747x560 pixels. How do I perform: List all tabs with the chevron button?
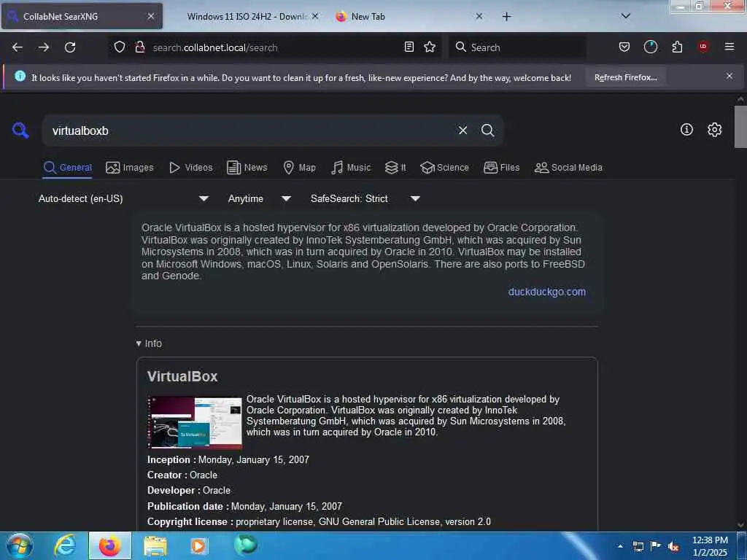pyautogui.click(x=626, y=16)
